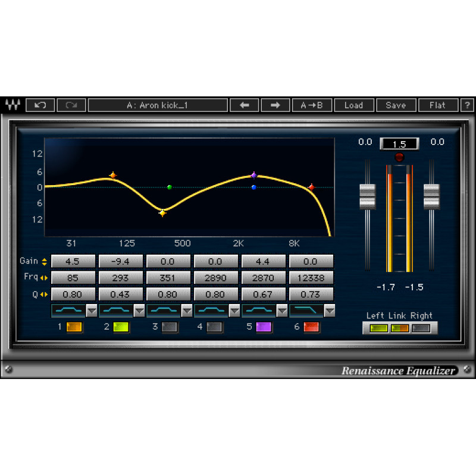476x476 pixels.
Task: Click band 6 frequency value 12338
Action: [x=311, y=278]
